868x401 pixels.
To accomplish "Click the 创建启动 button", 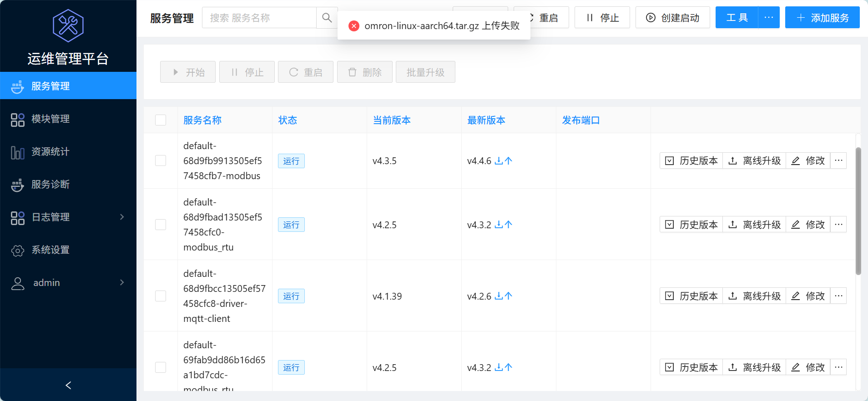I will 673,18.
